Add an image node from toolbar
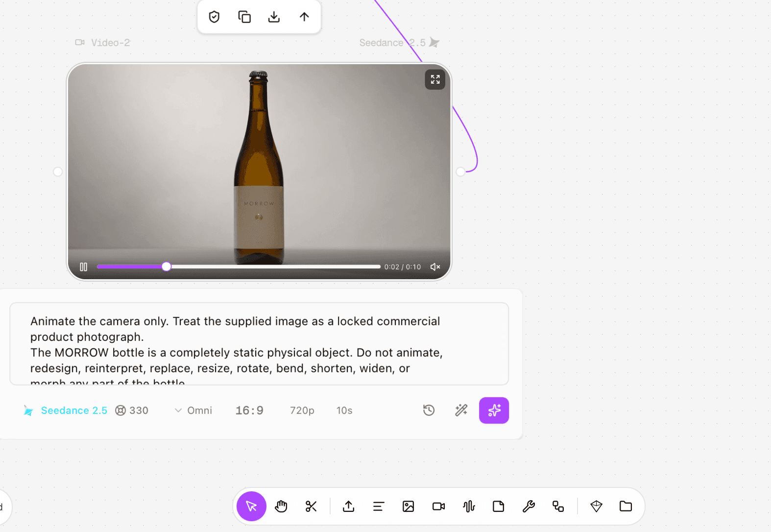 pyautogui.click(x=409, y=507)
